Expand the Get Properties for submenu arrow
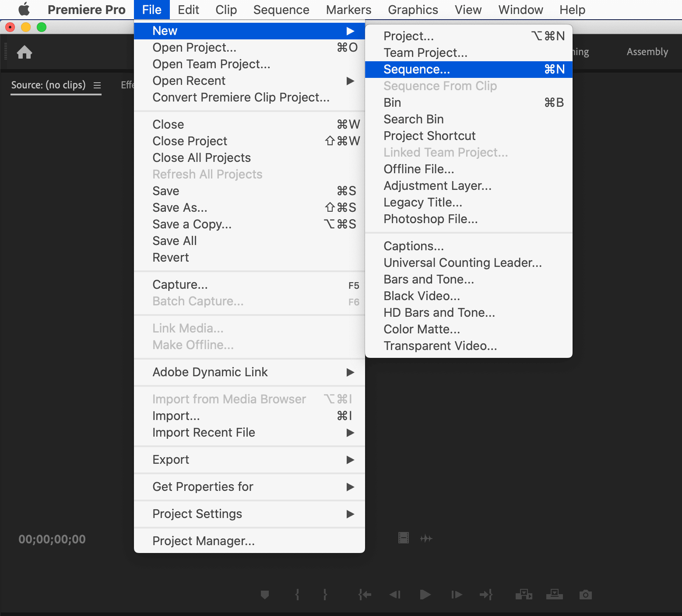 point(350,487)
